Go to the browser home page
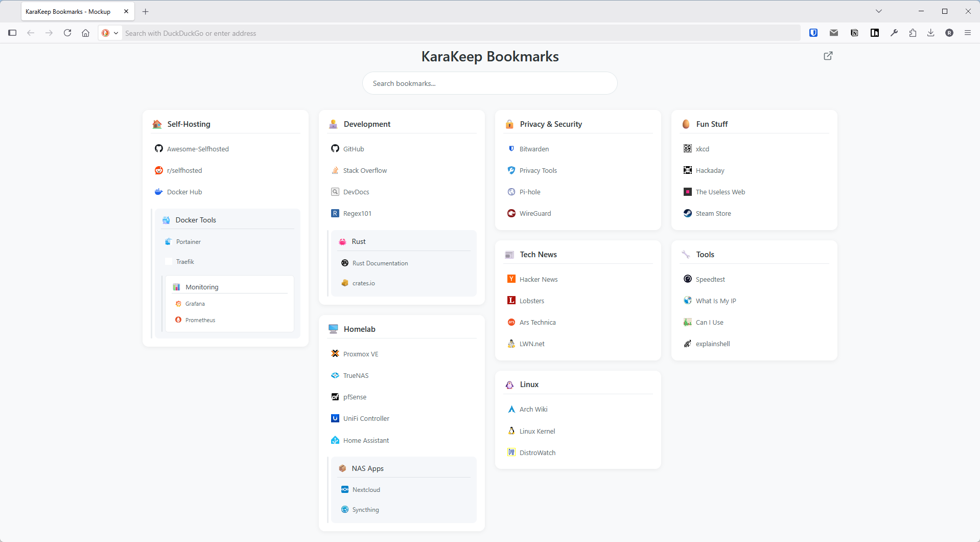The image size is (980, 542). (x=85, y=33)
